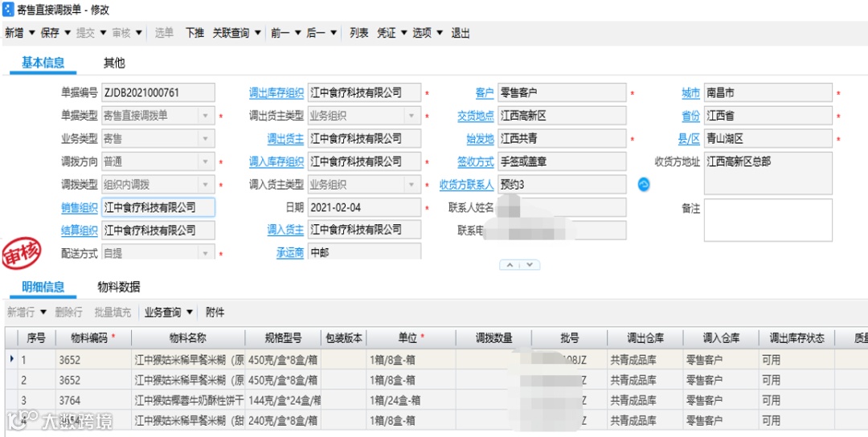Click the 收货方地址 field 江西高新区总部
The height and width of the screenshot is (437, 868).
pos(768,174)
